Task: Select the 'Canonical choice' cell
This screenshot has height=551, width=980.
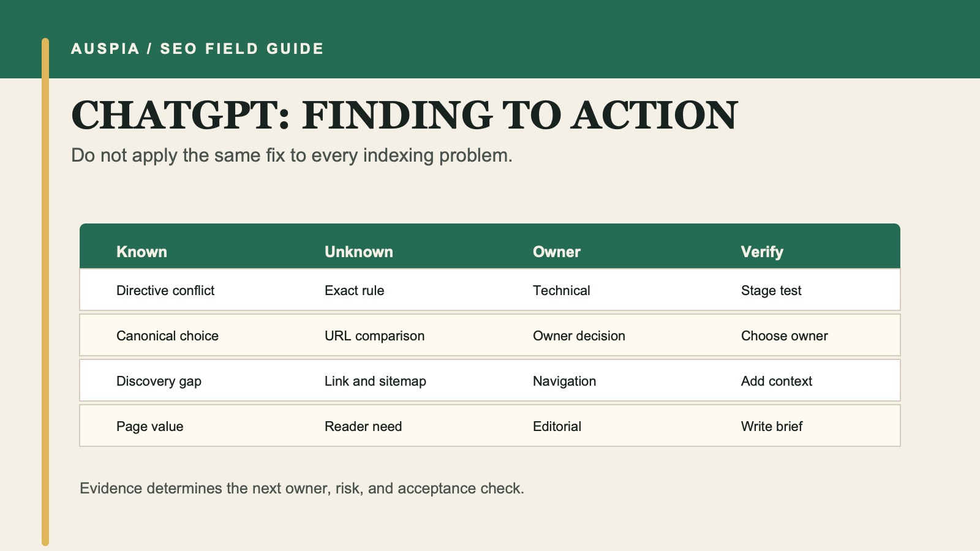Action: [167, 336]
